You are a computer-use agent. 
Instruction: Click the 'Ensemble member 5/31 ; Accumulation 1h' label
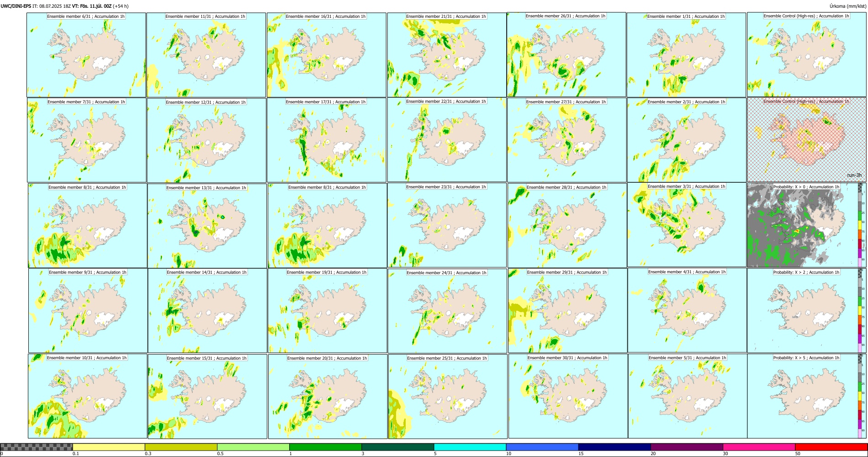point(688,358)
